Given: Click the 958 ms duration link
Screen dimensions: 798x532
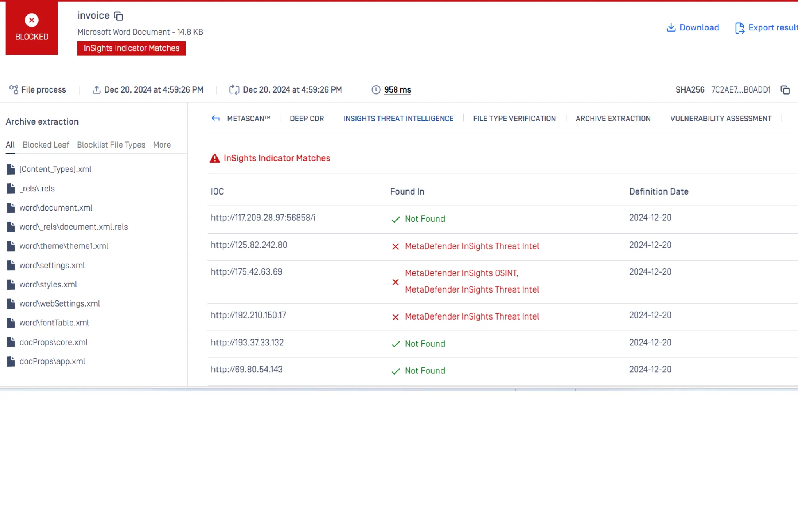Looking at the screenshot, I should pyautogui.click(x=397, y=90).
